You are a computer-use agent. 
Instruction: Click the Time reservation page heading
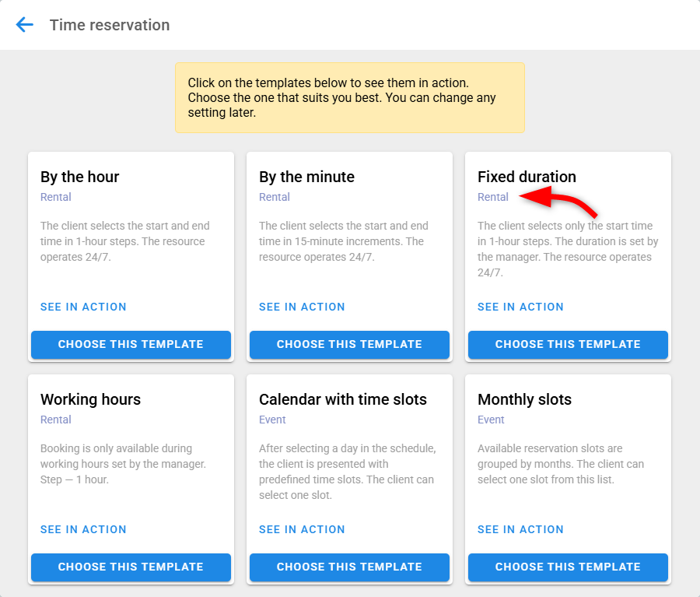coord(110,25)
